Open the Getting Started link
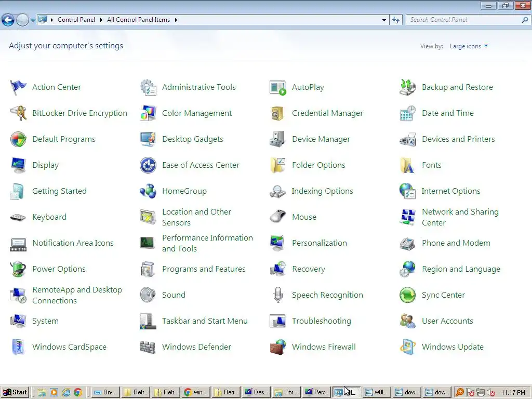The height and width of the screenshot is (399, 532). [x=59, y=191]
